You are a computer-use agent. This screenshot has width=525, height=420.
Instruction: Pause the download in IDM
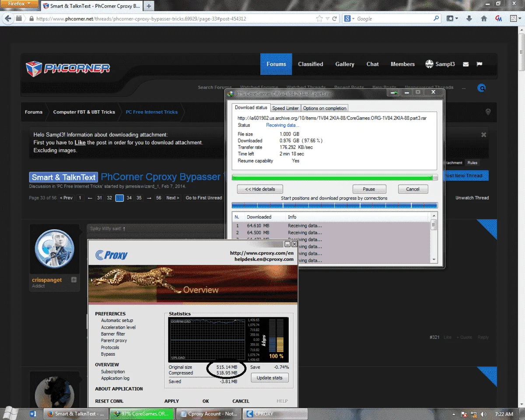click(x=369, y=189)
